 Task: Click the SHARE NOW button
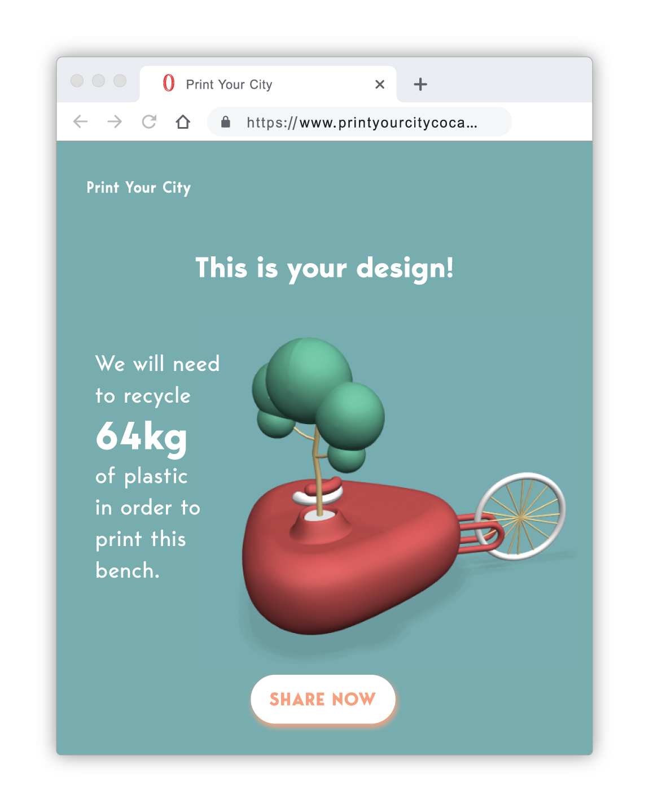[323, 699]
